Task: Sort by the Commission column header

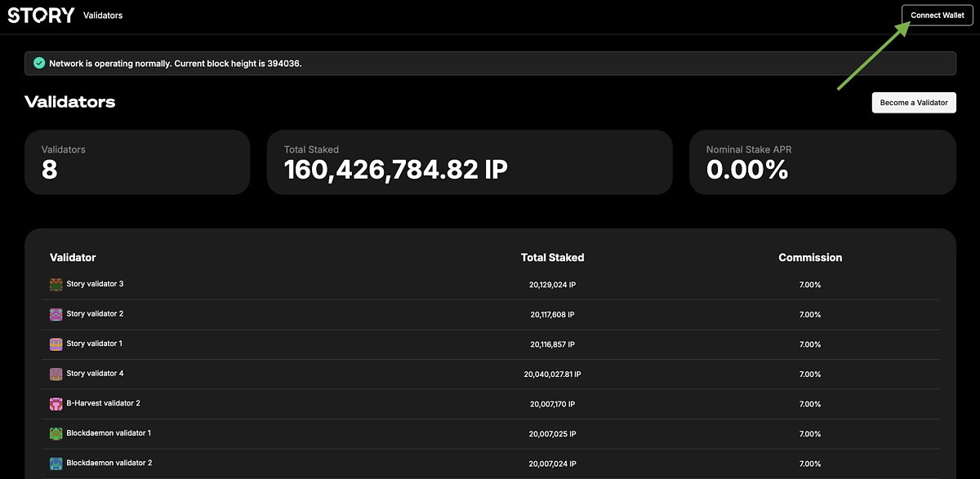Action: click(x=810, y=257)
